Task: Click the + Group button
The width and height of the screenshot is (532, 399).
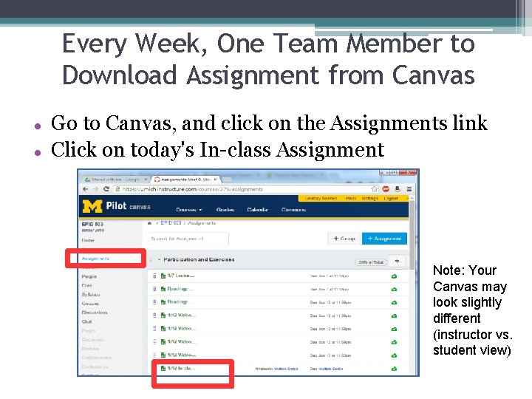Action: pyautogui.click(x=344, y=239)
